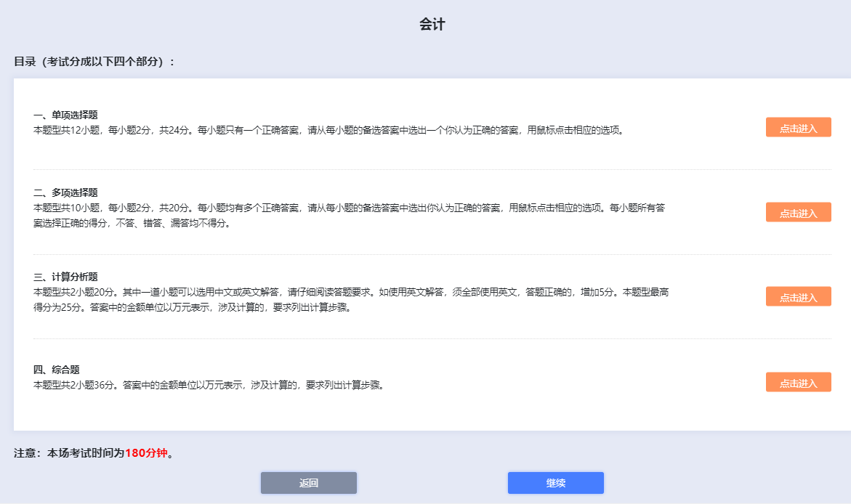Click the 本题型共10小题 description paragraph
This screenshot has height=504, width=851.
[x=349, y=208]
